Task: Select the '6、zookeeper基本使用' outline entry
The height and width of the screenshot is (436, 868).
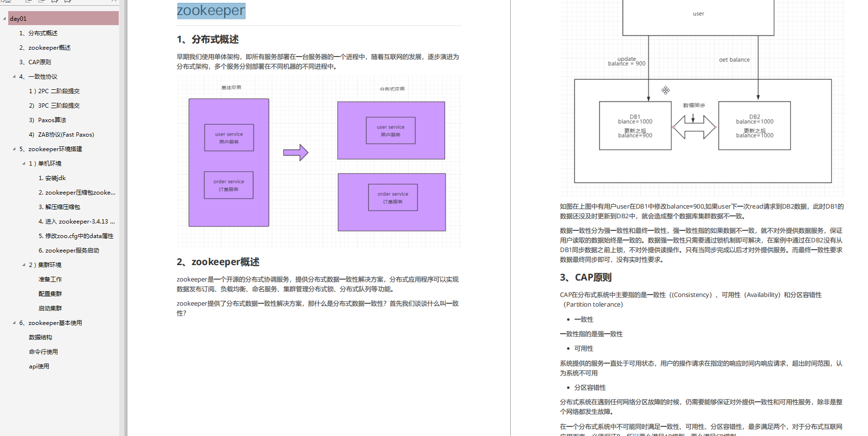Action: tap(51, 323)
